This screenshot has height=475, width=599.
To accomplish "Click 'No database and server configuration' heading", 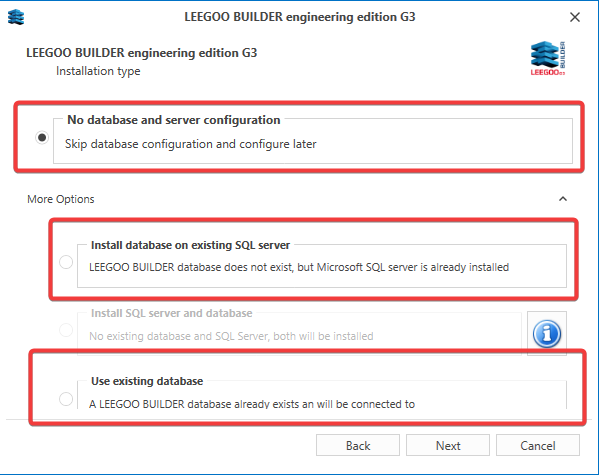I will (174, 120).
